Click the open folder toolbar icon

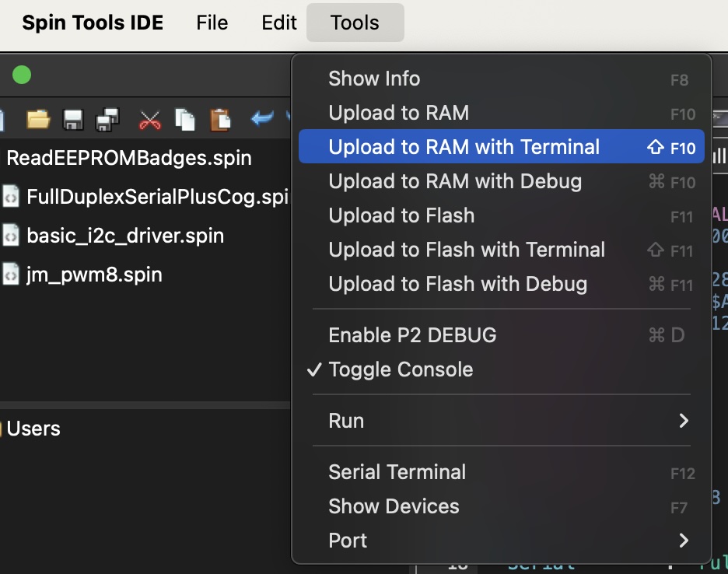click(38, 119)
